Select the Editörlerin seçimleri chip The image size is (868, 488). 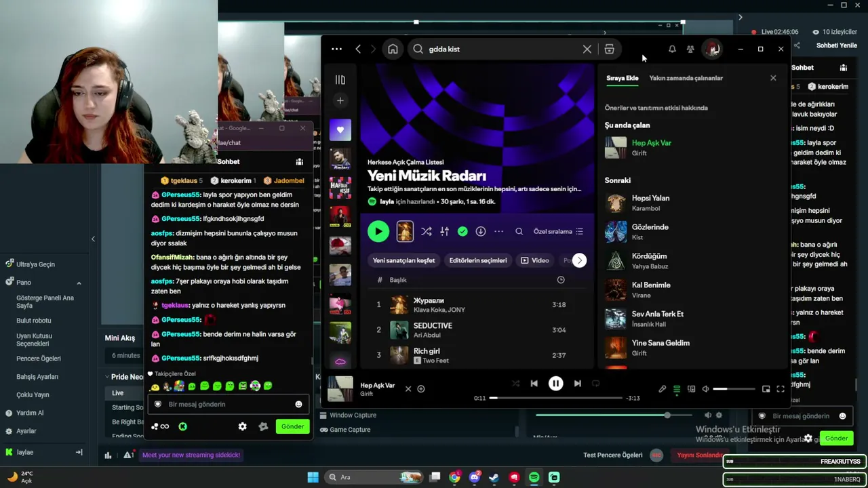[x=478, y=260]
